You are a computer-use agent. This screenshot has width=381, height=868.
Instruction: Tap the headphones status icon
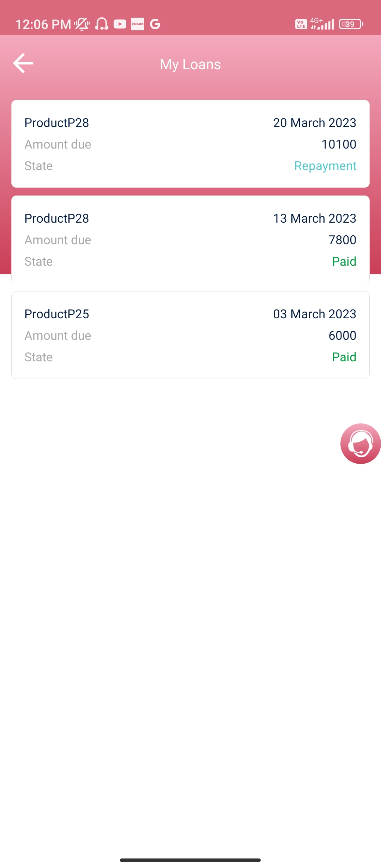pyautogui.click(x=102, y=24)
